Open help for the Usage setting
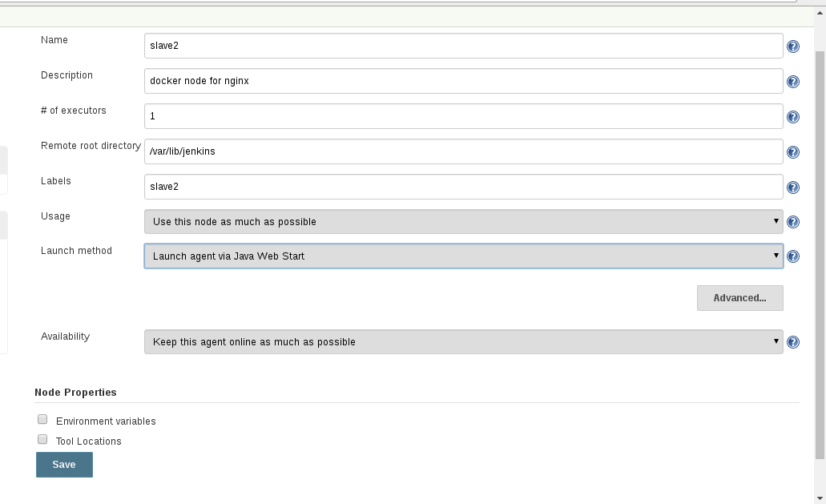This screenshot has width=826, height=504. [x=792, y=222]
